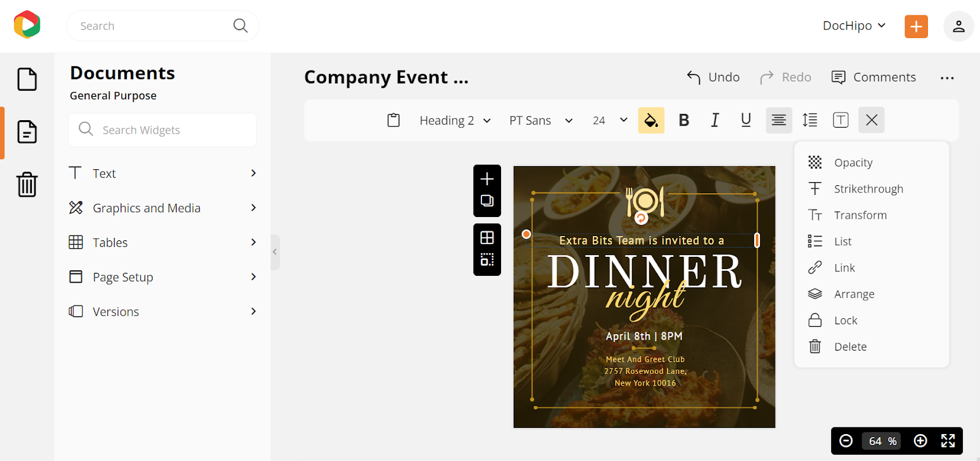Click the DocHipo logo icon
980x461 pixels.
[x=27, y=25]
